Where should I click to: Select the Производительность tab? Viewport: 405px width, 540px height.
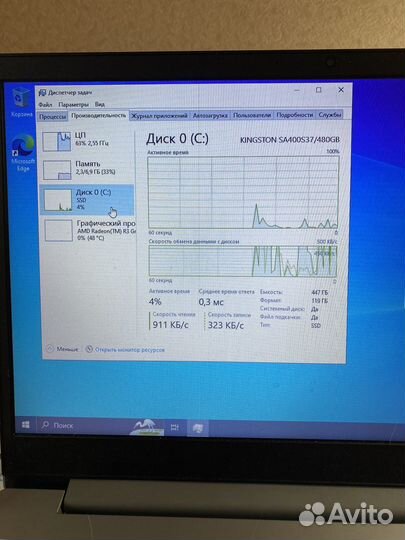98,115
